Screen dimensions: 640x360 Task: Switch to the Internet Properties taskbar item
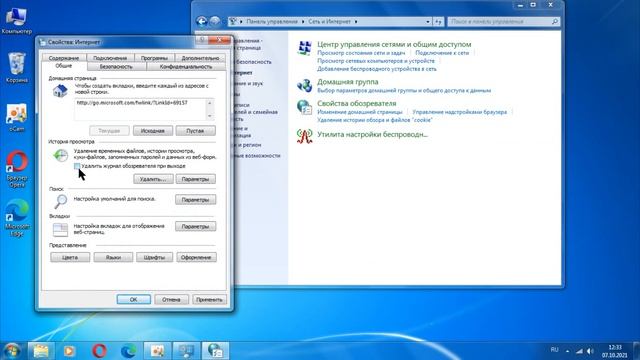216,351
